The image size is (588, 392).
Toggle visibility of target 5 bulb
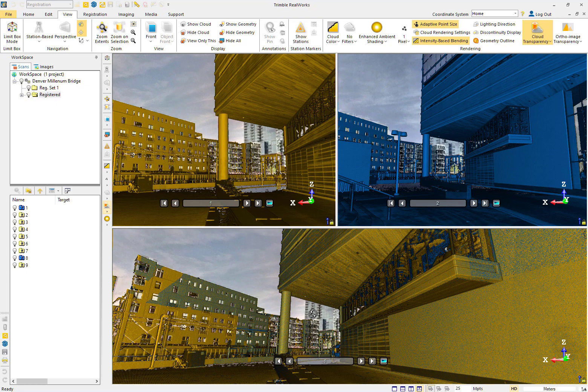[15, 236]
